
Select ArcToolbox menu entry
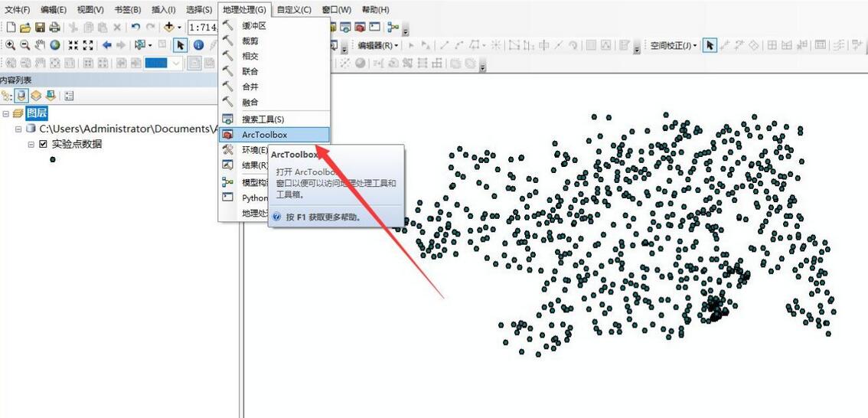pos(275,135)
